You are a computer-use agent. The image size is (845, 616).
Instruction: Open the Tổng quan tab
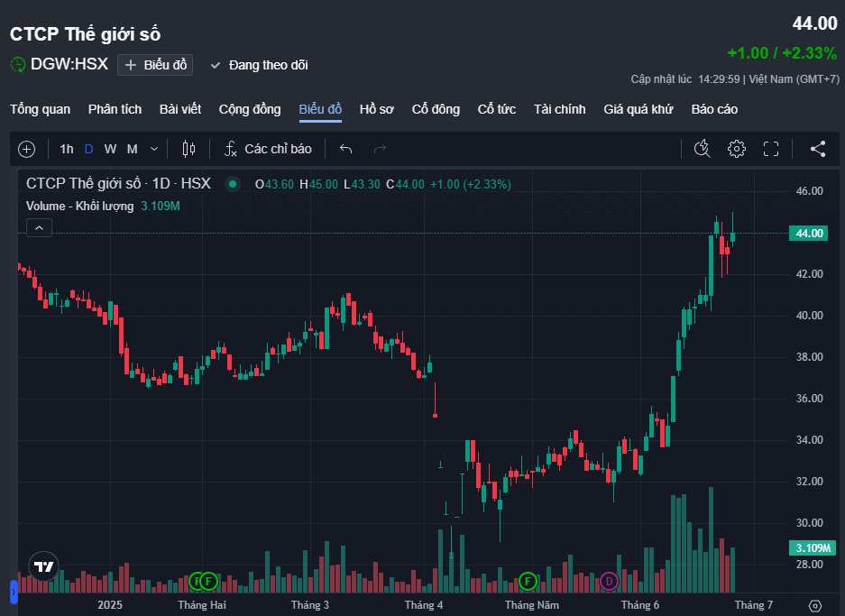41,109
